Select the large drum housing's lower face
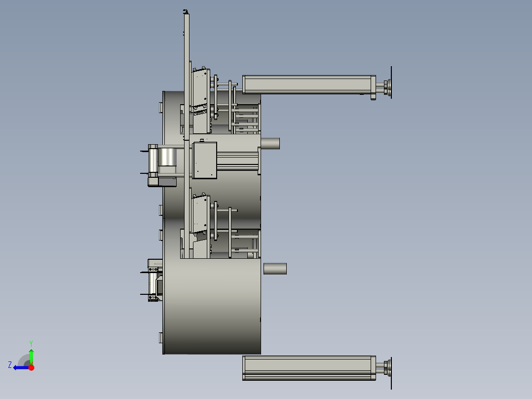 click(212, 306)
